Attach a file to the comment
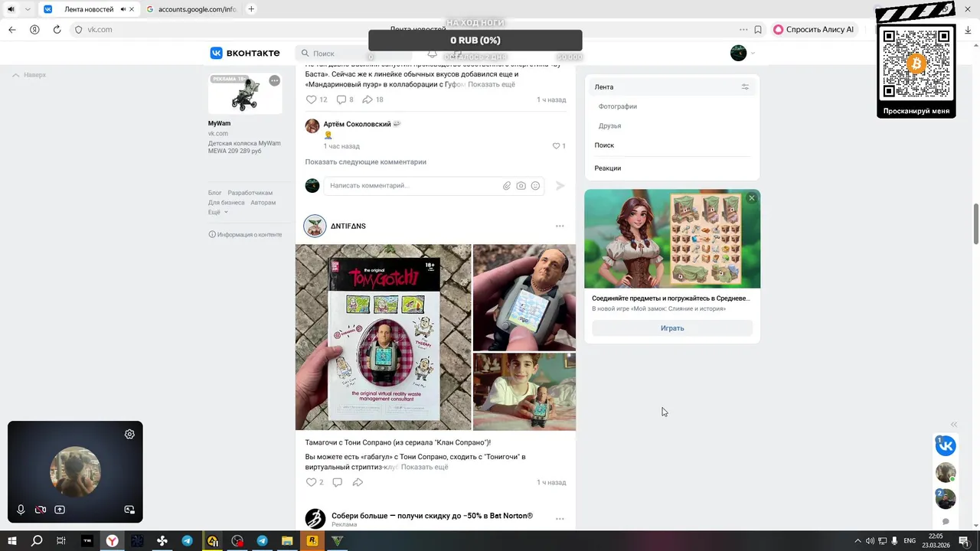 pyautogui.click(x=506, y=186)
